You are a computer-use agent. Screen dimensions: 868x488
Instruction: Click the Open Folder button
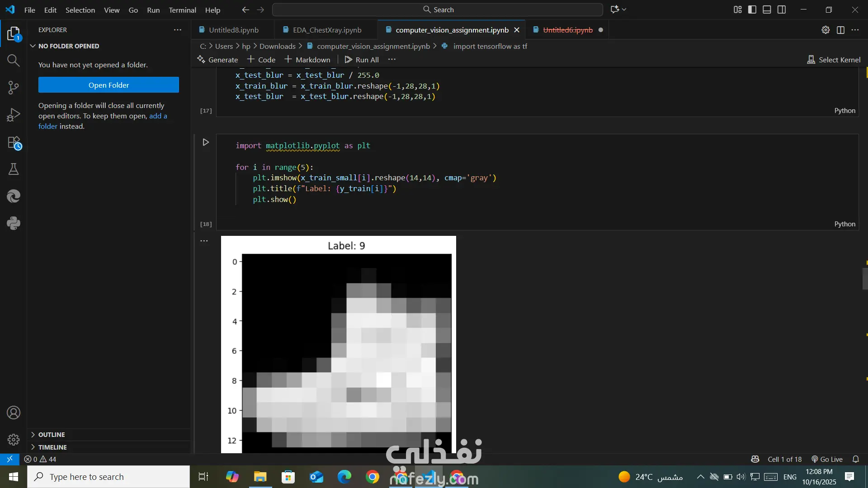pos(108,85)
